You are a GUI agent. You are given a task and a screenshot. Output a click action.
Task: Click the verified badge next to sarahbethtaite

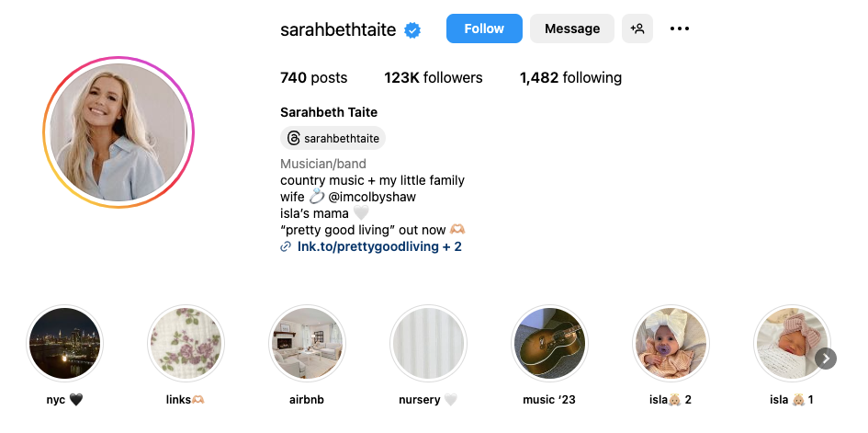pyautogui.click(x=412, y=30)
